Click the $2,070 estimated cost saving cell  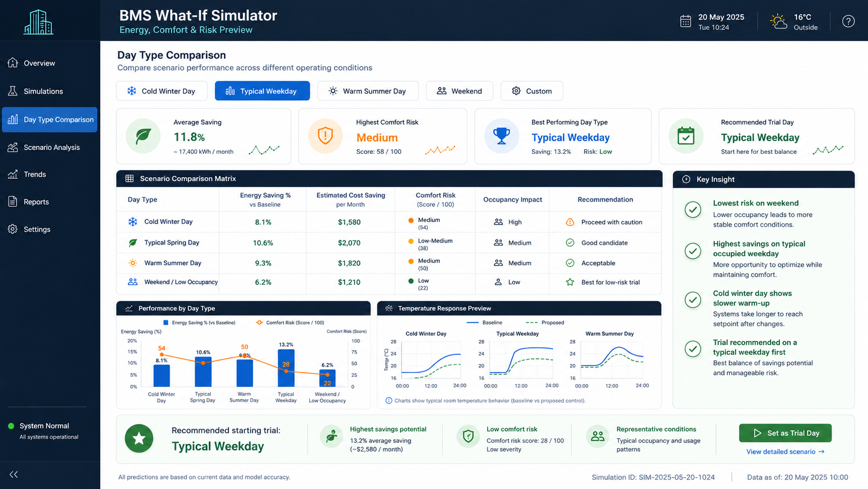349,243
